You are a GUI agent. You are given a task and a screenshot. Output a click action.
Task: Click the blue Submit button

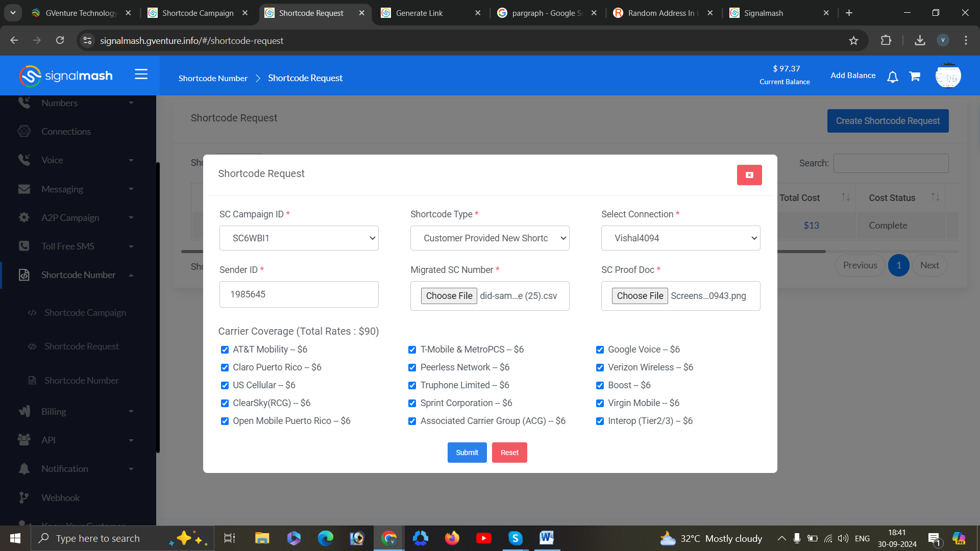pos(467,453)
